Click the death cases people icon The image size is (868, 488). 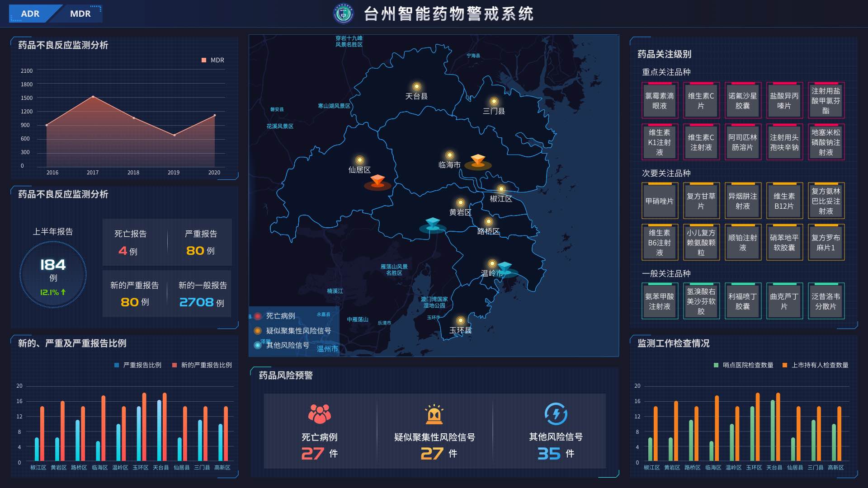(319, 413)
